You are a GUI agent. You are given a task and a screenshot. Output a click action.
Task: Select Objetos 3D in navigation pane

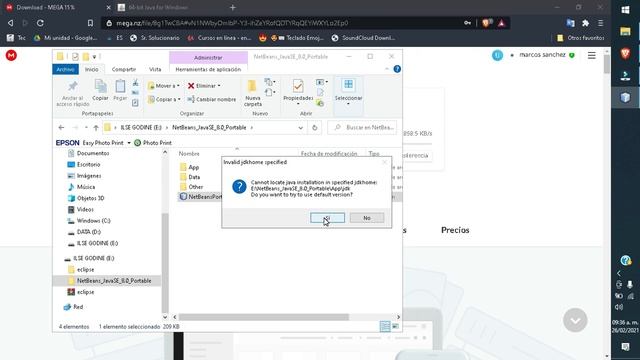[90, 198]
